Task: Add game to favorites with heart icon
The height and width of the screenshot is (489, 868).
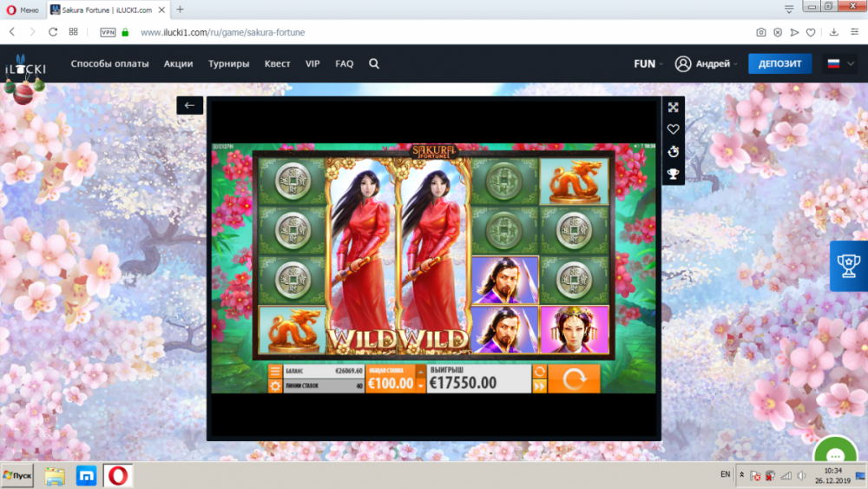Action: pos(673,129)
